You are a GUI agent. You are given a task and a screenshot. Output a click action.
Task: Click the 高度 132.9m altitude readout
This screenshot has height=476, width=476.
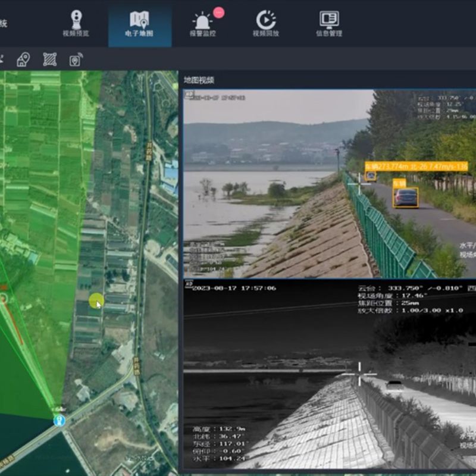click(219, 429)
